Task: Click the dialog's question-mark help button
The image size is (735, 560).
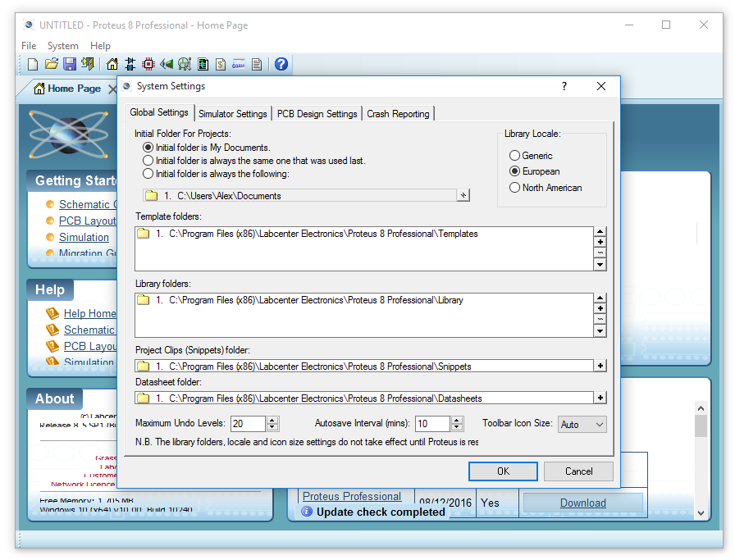Action: 564,86
